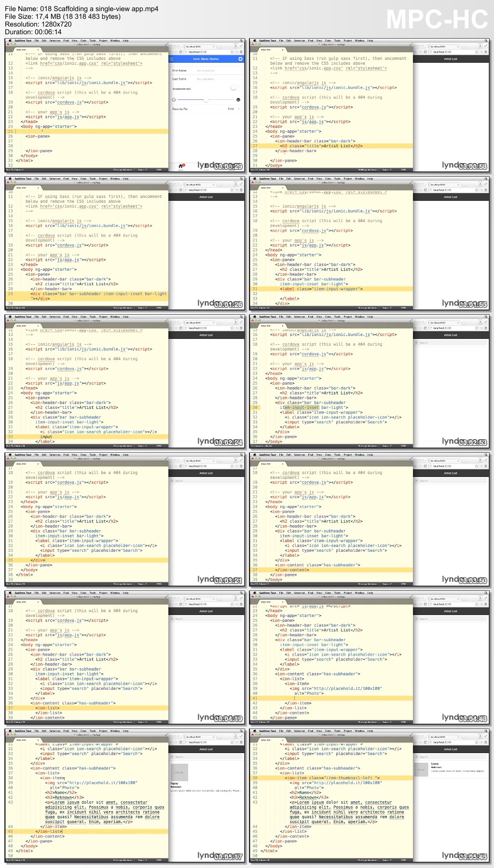In the 00:00:29 frame, click the happy face icon
Viewport: 494px width, 868px height.
[x=238, y=100]
